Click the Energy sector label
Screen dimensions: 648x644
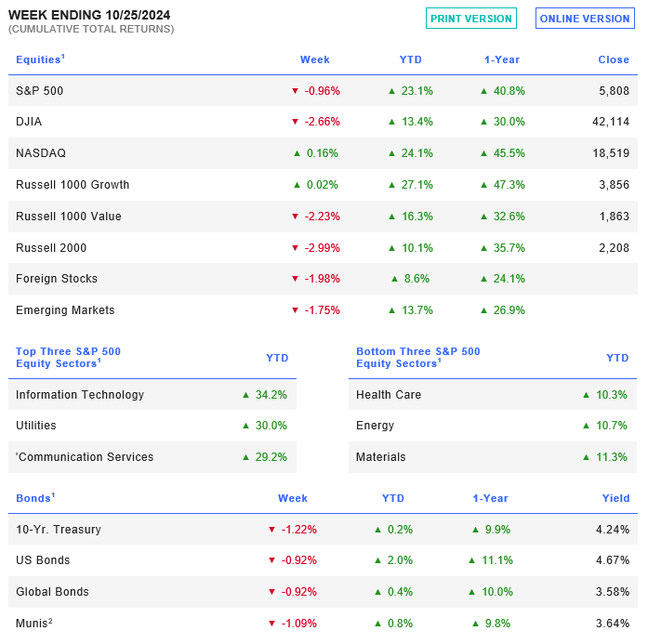pos(376,426)
